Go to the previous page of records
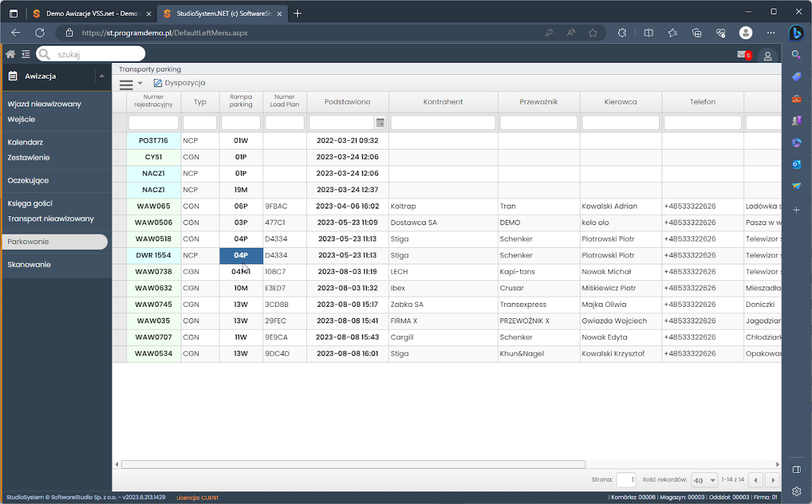This screenshot has width=812, height=504. pos(755,480)
